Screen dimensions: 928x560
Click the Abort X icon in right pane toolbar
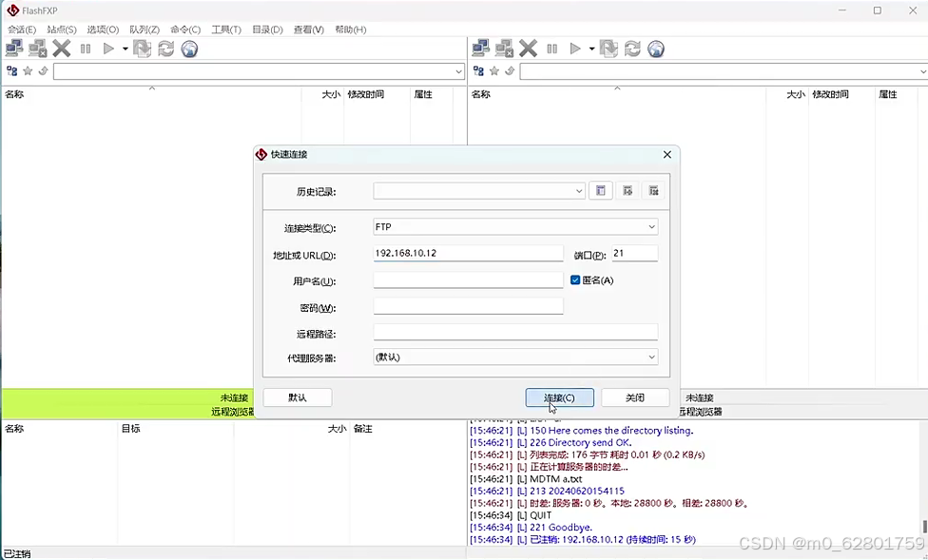pyautogui.click(x=528, y=48)
